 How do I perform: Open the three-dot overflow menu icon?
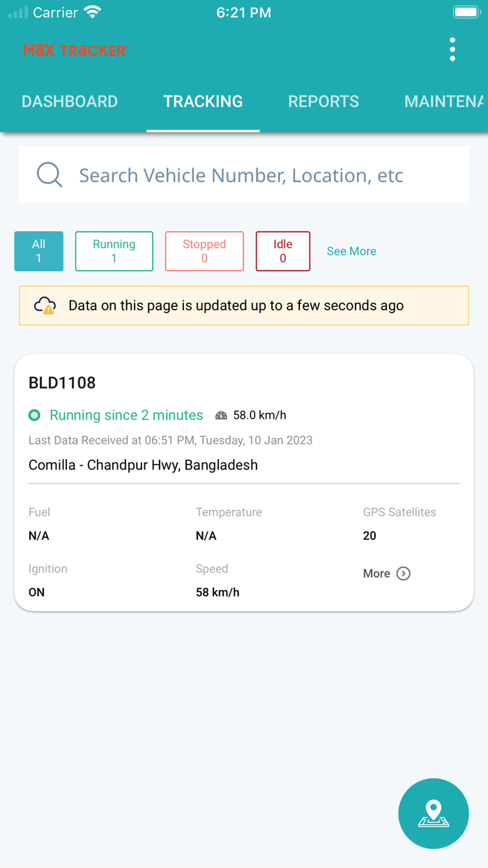click(x=452, y=50)
